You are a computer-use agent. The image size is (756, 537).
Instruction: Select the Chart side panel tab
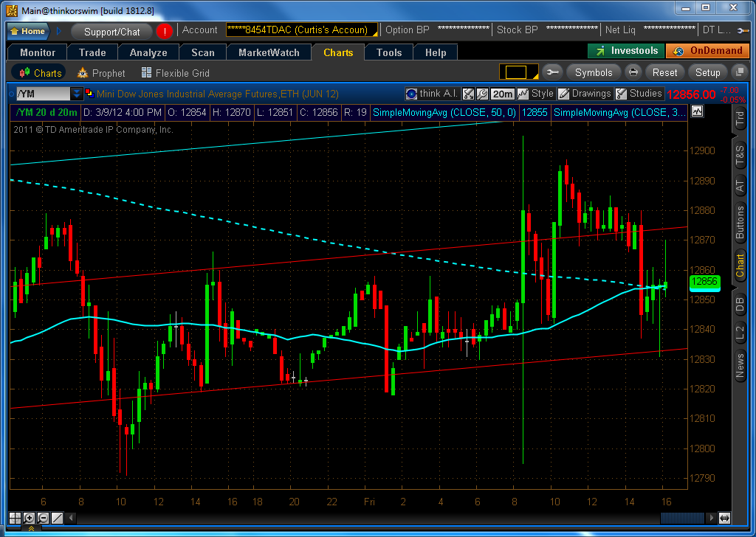[740, 266]
